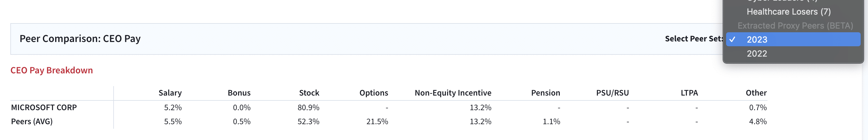This screenshot has height=140, width=868.
Task: Click the checkmark beside 2023
Action: [x=732, y=39]
